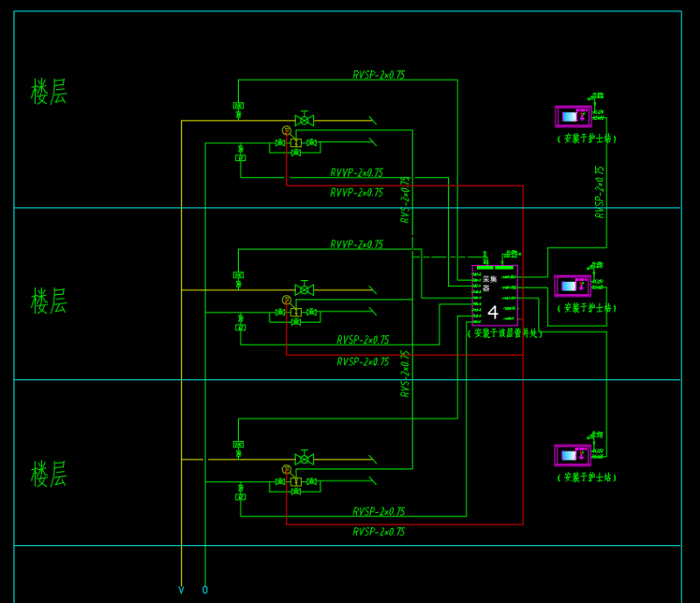Select the yellow regulator box on the middle floor's green pipe
Viewport: 700px width, 603px height.
point(296,312)
